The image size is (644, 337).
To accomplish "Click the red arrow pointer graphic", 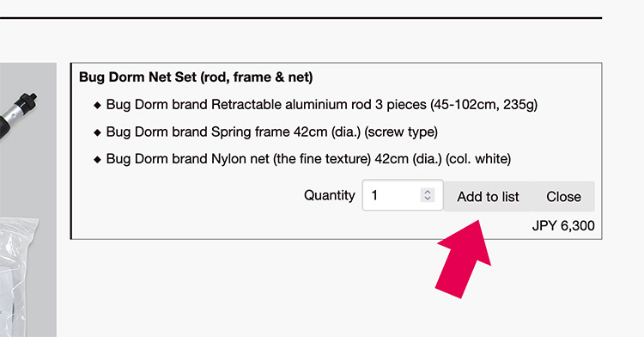I will 464,258.
